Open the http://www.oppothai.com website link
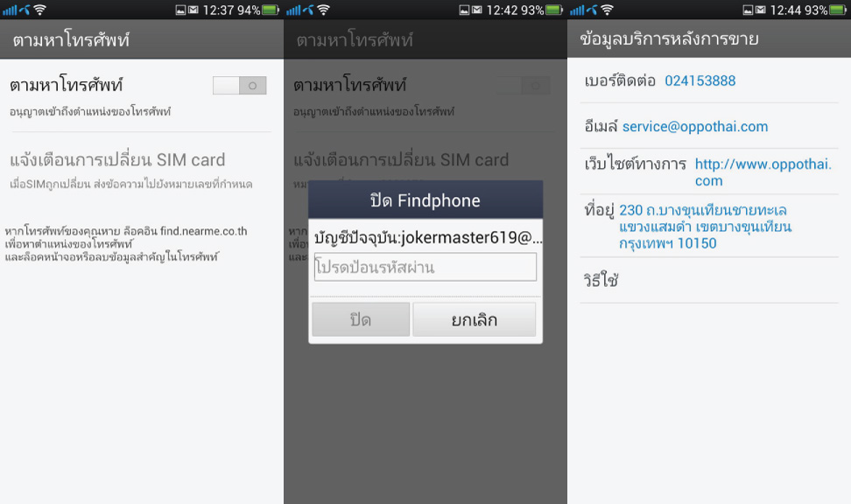The image size is (851, 504). coord(763,172)
